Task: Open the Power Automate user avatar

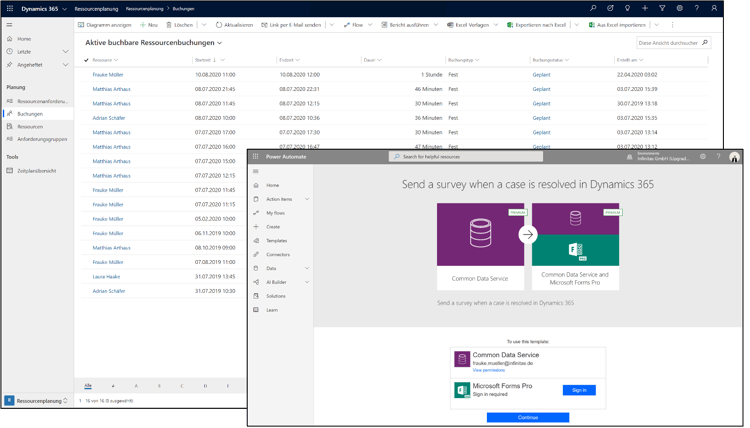Action: (x=734, y=157)
